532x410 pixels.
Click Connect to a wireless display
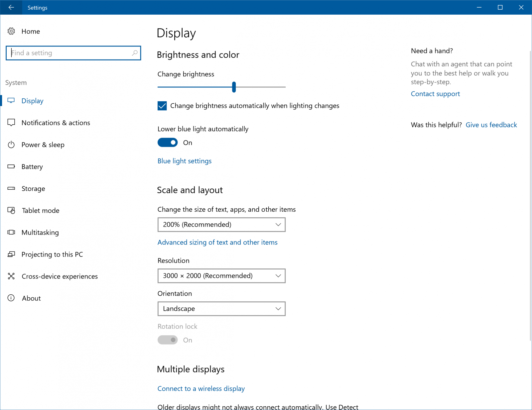pyautogui.click(x=201, y=388)
